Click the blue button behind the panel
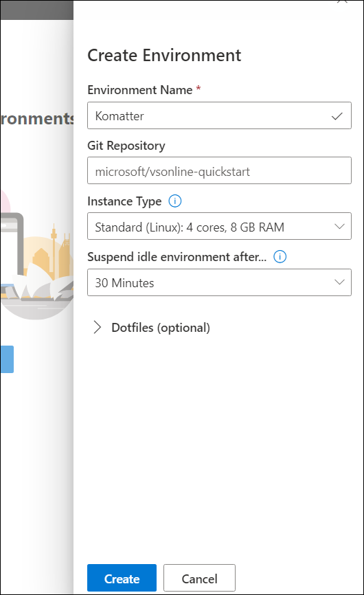Image resolution: width=364 pixels, height=595 pixels. (x=7, y=359)
